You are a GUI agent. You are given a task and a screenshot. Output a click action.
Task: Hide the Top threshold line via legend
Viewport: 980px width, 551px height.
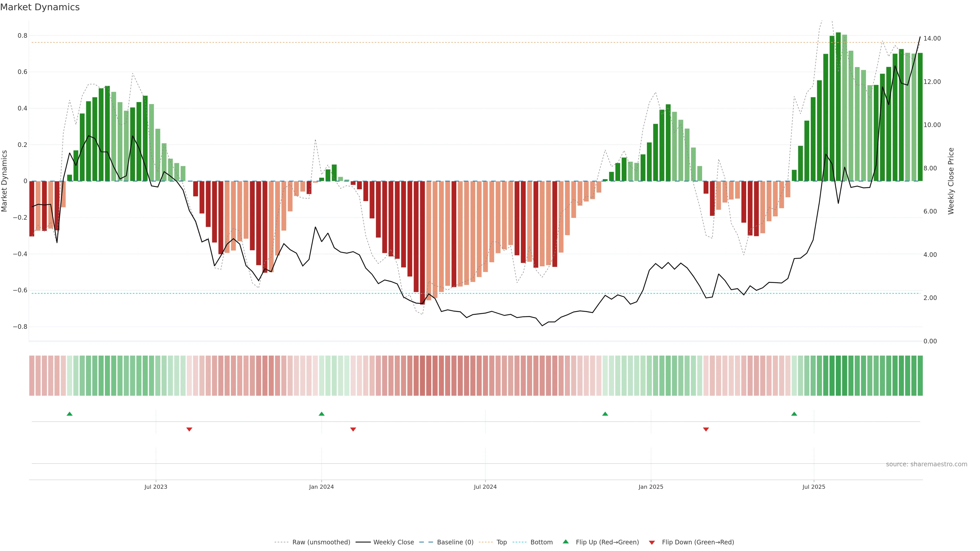coord(501,542)
